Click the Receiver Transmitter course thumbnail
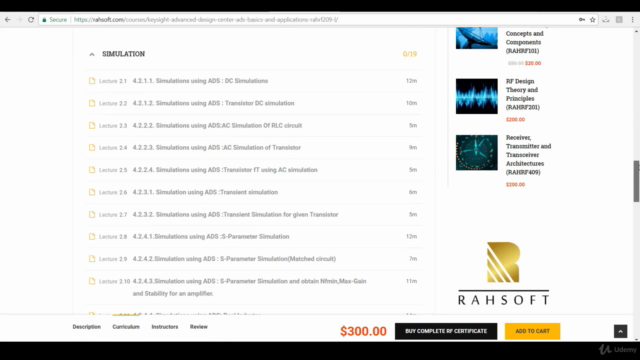The image size is (640, 360). tap(477, 153)
